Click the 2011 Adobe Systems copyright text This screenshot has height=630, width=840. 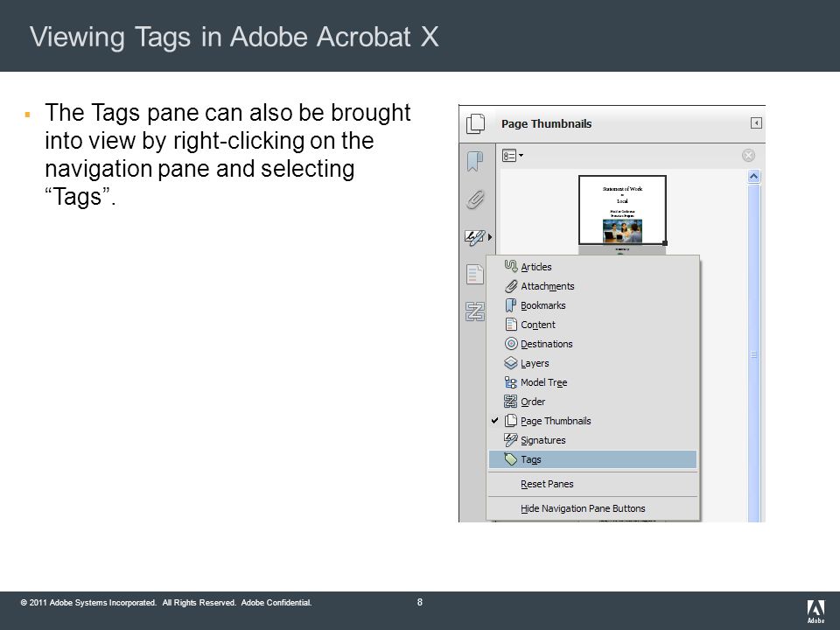pos(166,603)
